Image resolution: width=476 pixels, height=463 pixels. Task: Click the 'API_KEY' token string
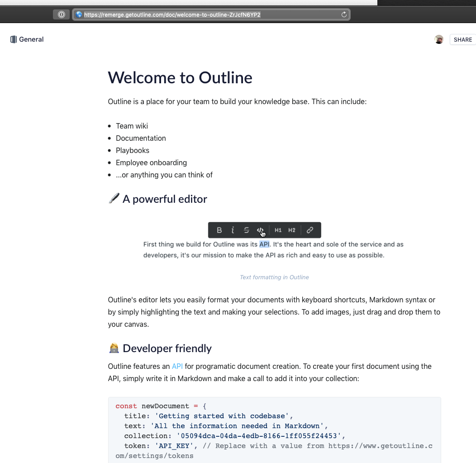(x=174, y=446)
